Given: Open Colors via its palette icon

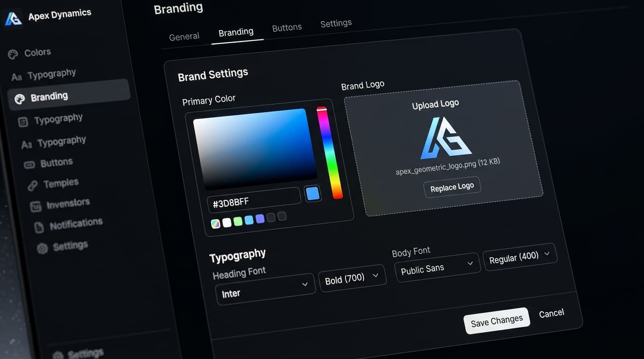Looking at the screenshot, I should tap(13, 54).
